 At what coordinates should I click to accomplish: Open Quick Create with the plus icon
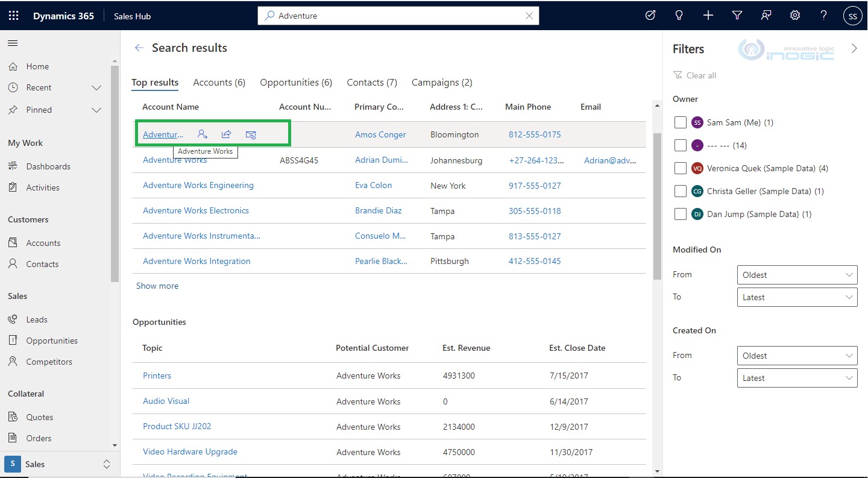[x=708, y=15]
